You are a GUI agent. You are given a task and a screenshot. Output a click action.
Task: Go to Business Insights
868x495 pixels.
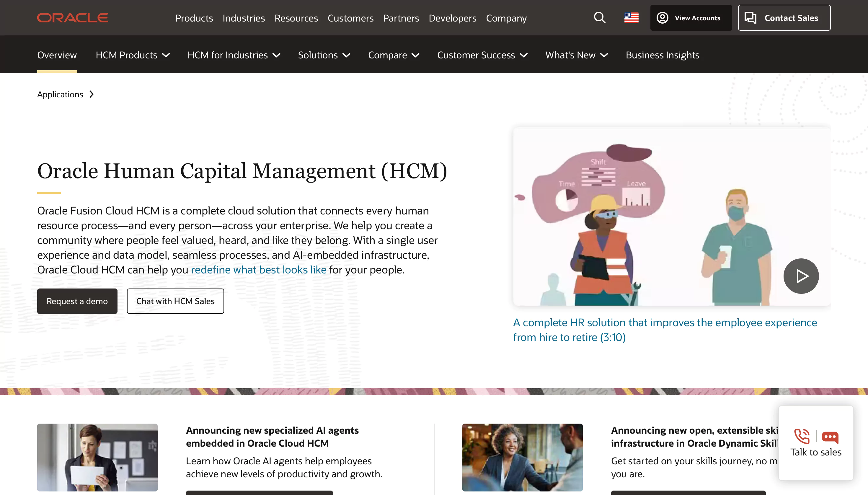(662, 55)
